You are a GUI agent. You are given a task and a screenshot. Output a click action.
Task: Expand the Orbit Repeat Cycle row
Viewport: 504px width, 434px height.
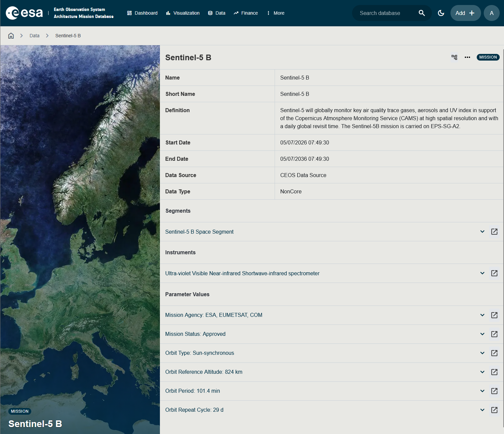click(482, 410)
